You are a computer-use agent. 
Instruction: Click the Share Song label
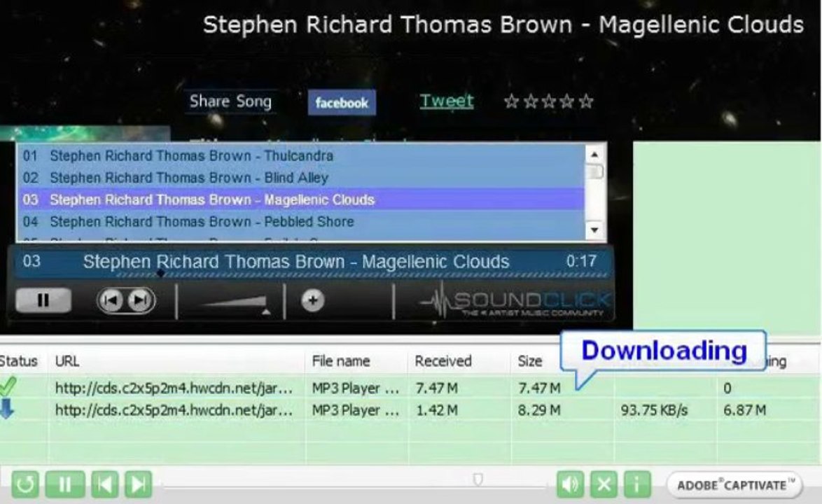click(230, 101)
